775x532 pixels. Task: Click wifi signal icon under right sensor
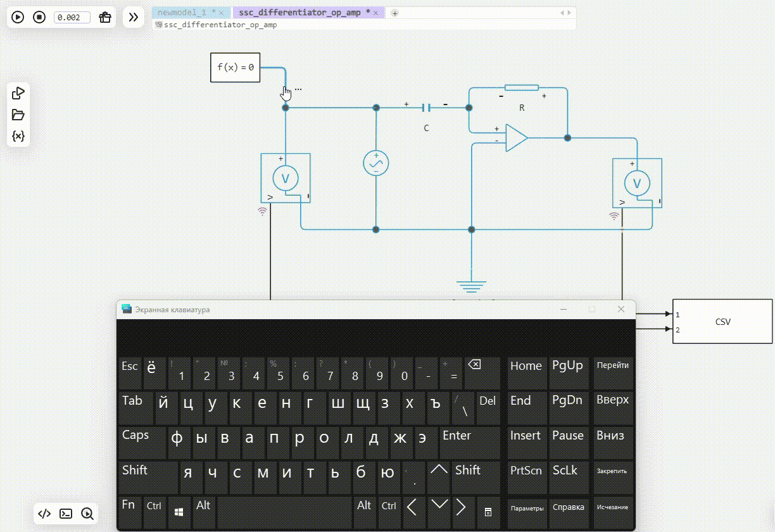point(614,217)
